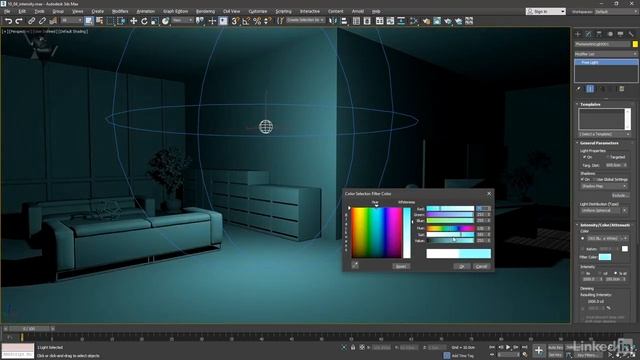Open the Rendering menu
Screen dimensions: 640x360
point(205,11)
